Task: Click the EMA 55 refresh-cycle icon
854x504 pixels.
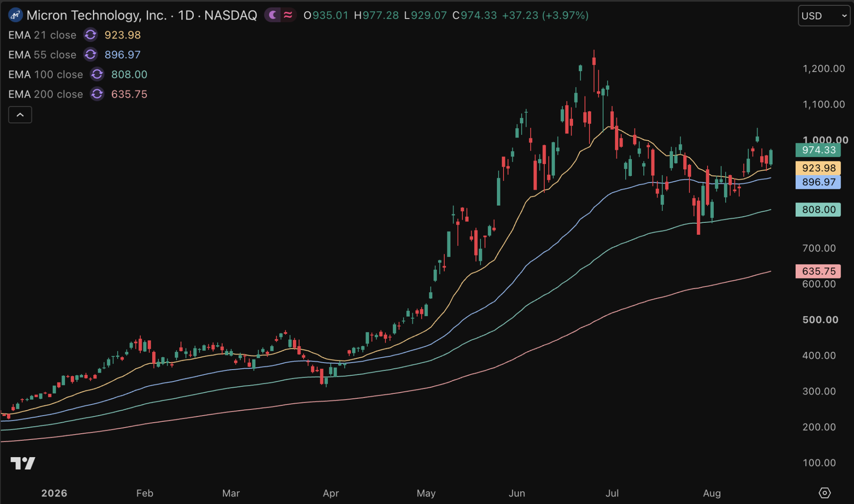Action: coord(91,55)
